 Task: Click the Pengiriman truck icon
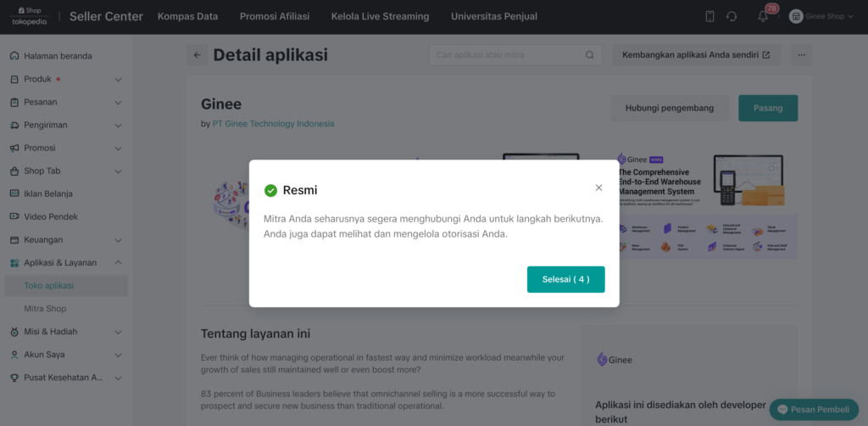tap(14, 126)
